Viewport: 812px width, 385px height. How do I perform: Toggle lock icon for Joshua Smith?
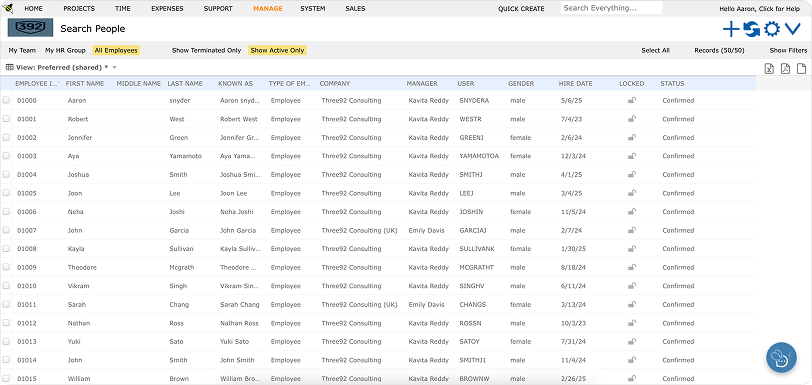tap(632, 175)
